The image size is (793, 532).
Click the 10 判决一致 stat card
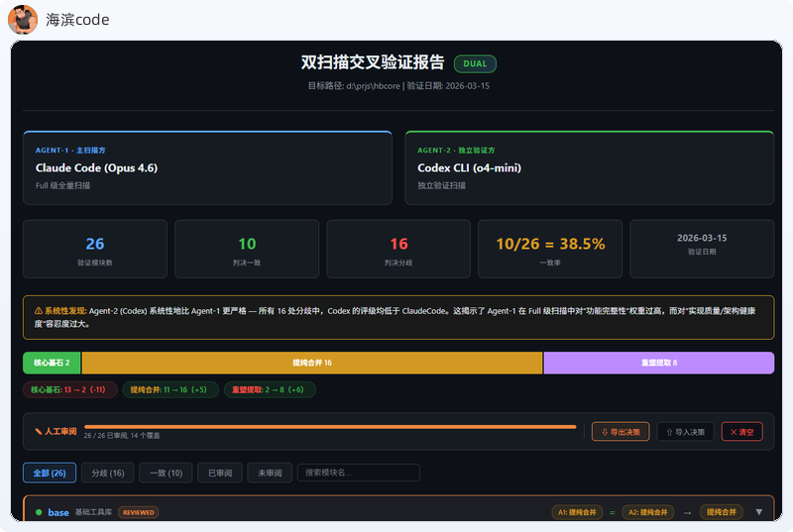(247, 249)
